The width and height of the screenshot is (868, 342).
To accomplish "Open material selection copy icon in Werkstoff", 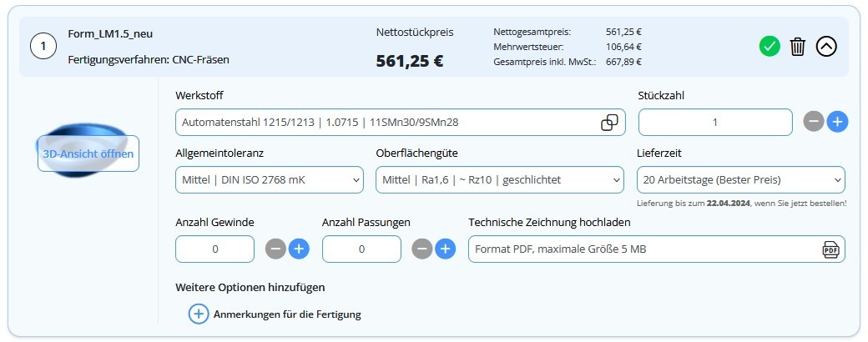I will coord(610,123).
